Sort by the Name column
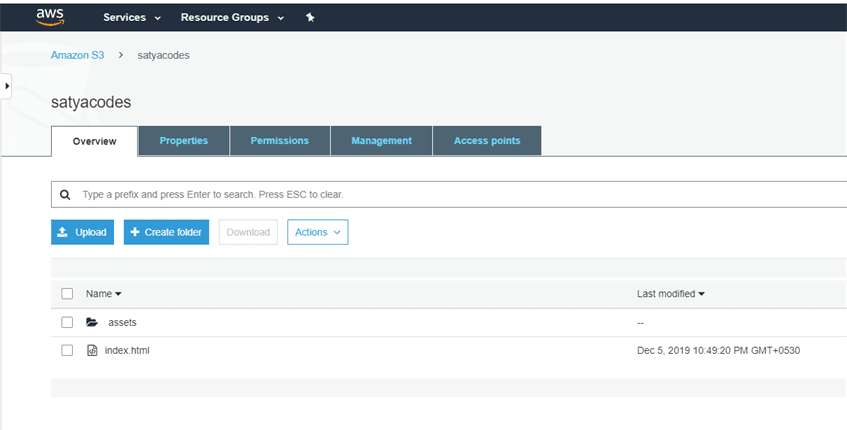 tap(103, 294)
